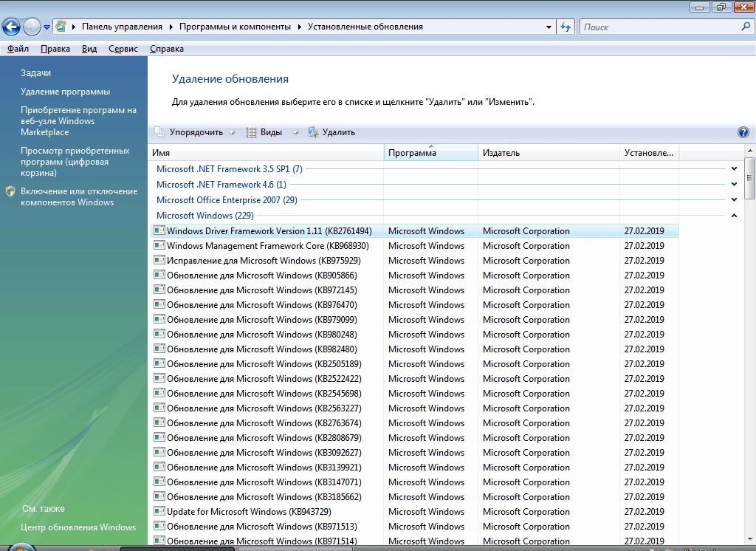
Task: Click the update icon for KB3092627 row
Action: [x=159, y=453]
